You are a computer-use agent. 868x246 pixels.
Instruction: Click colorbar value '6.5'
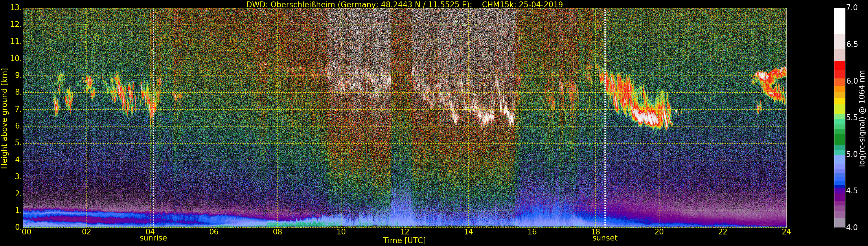852,44
